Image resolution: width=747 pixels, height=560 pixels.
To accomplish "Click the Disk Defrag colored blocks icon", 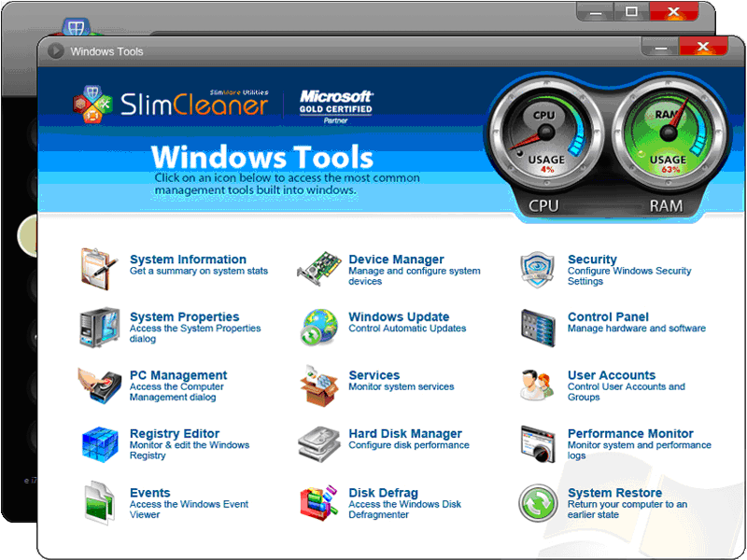I will [319, 503].
